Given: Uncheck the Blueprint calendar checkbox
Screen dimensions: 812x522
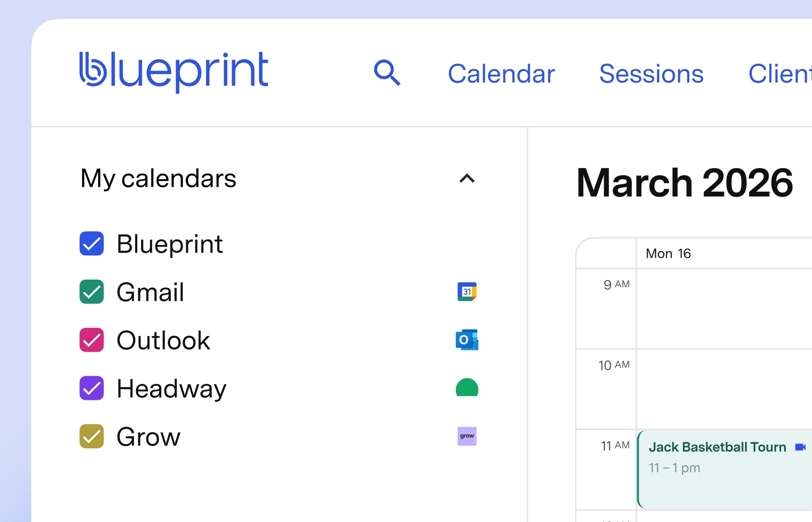Looking at the screenshot, I should [x=91, y=244].
